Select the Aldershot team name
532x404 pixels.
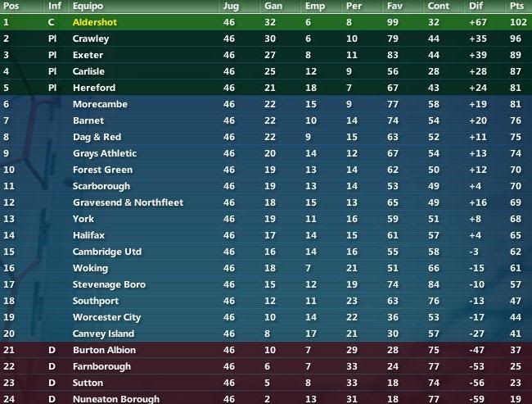[x=95, y=22]
